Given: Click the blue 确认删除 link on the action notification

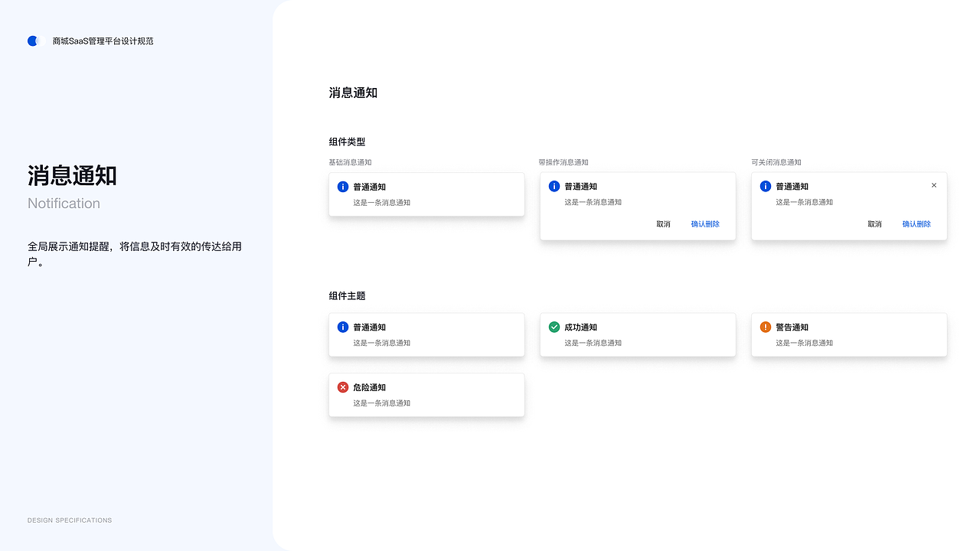Looking at the screenshot, I should pos(705,224).
